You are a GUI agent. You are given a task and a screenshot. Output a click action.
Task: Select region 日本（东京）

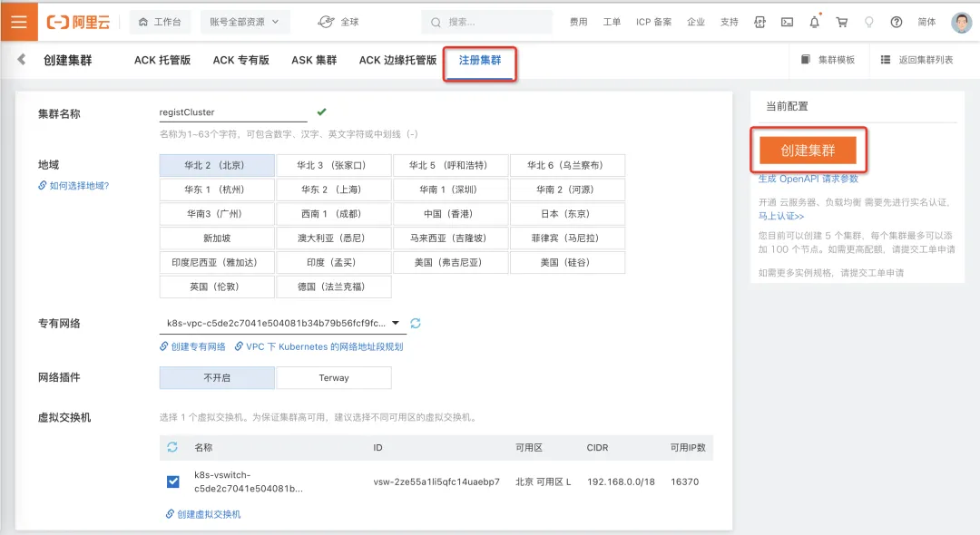point(567,213)
